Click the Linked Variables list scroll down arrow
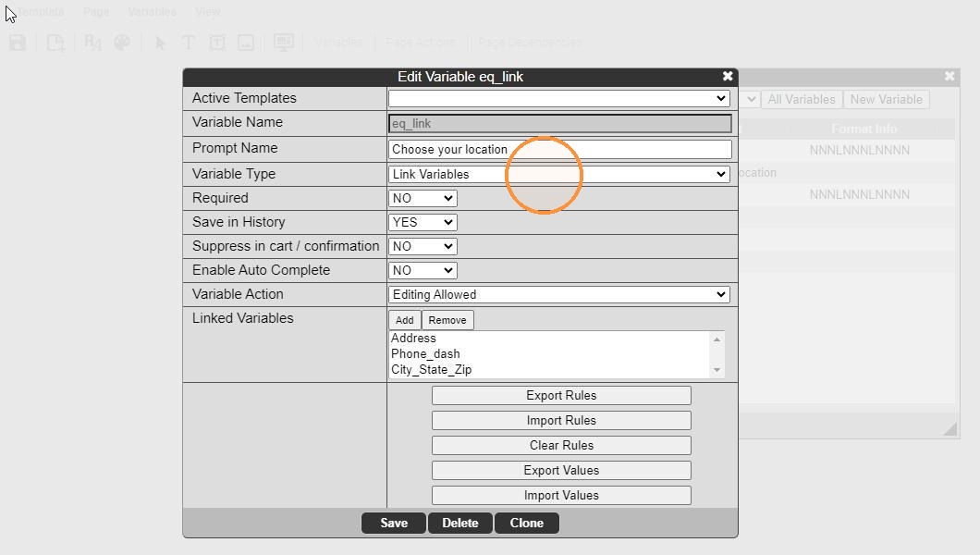 (717, 370)
